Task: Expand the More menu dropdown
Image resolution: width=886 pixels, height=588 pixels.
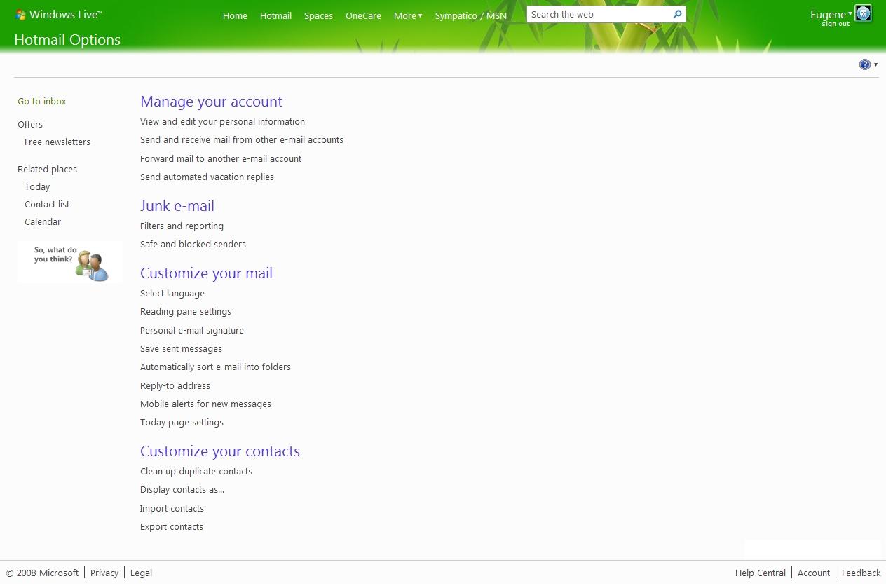Action: coord(408,15)
